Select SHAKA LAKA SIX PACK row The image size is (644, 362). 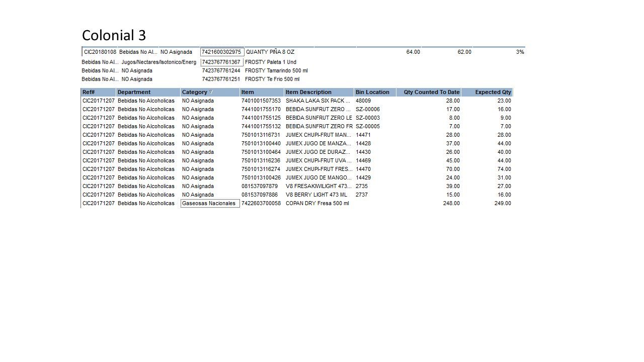click(297, 101)
